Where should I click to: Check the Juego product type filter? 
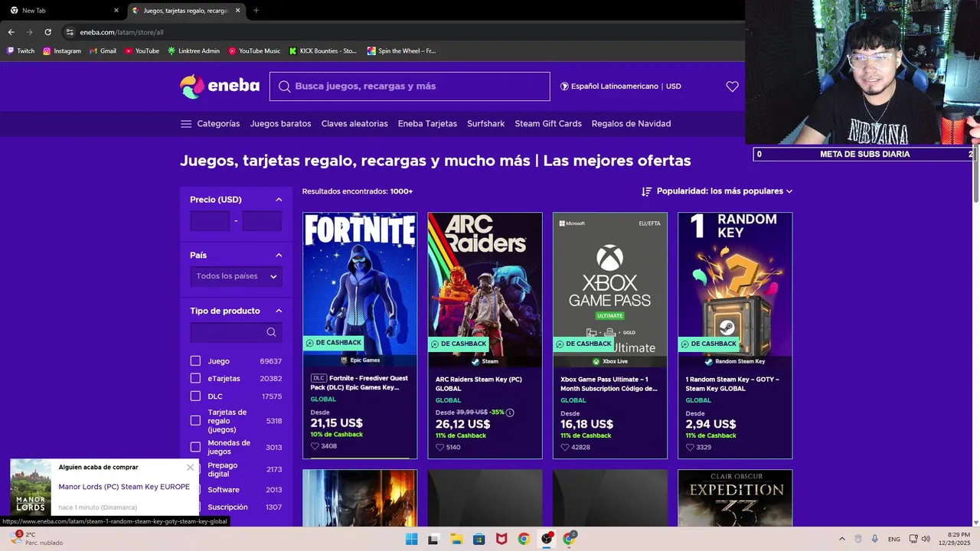(x=195, y=361)
